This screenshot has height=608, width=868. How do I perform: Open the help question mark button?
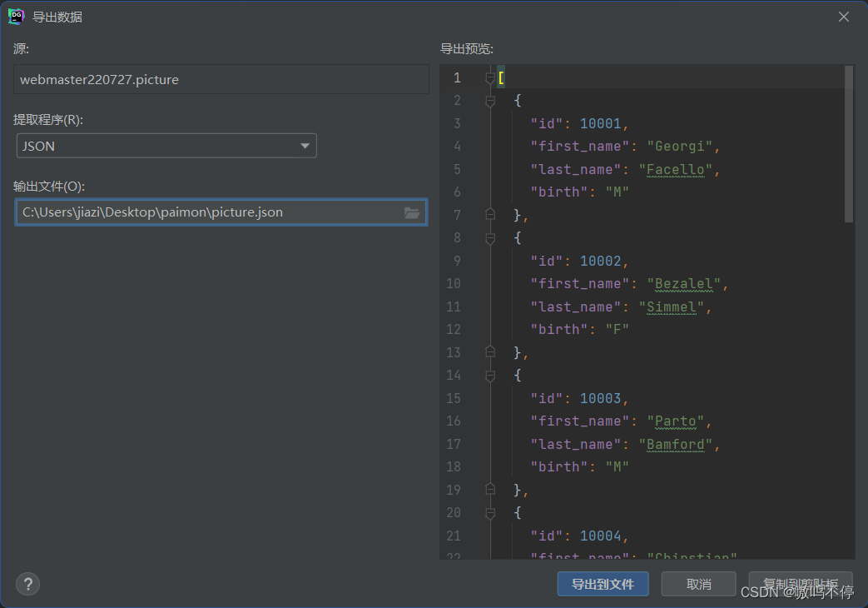coord(27,584)
